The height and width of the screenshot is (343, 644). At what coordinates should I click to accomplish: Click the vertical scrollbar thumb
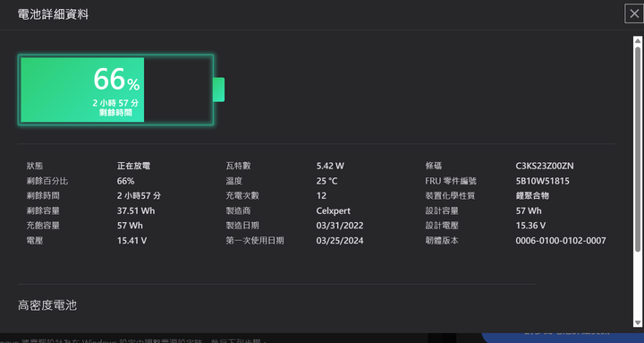pyautogui.click(x=638, y=149)
